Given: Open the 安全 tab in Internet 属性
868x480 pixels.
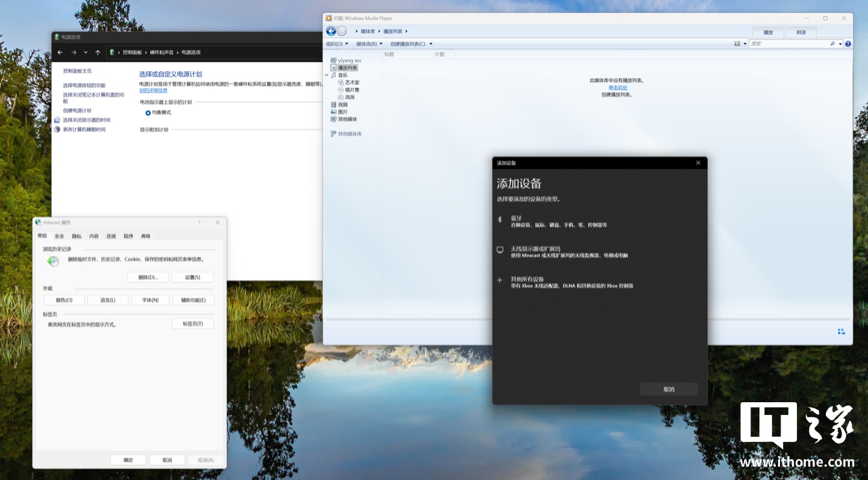Looking at the screenshot, I should click(x=59, y=236).
